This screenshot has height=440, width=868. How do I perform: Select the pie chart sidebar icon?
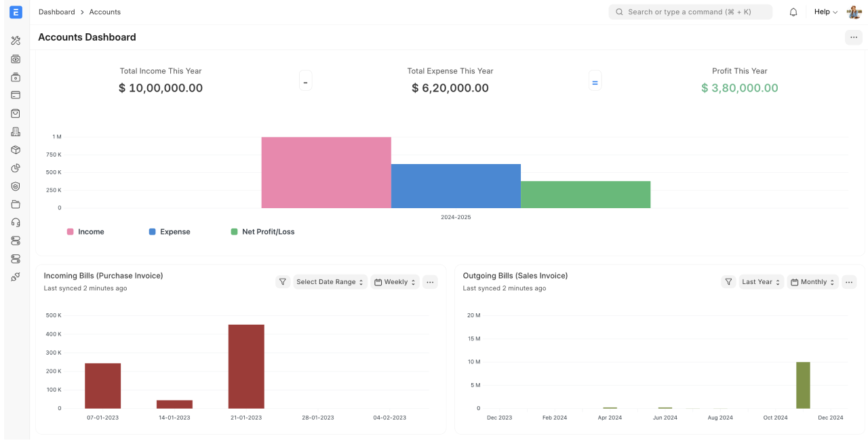coord(16,168)
